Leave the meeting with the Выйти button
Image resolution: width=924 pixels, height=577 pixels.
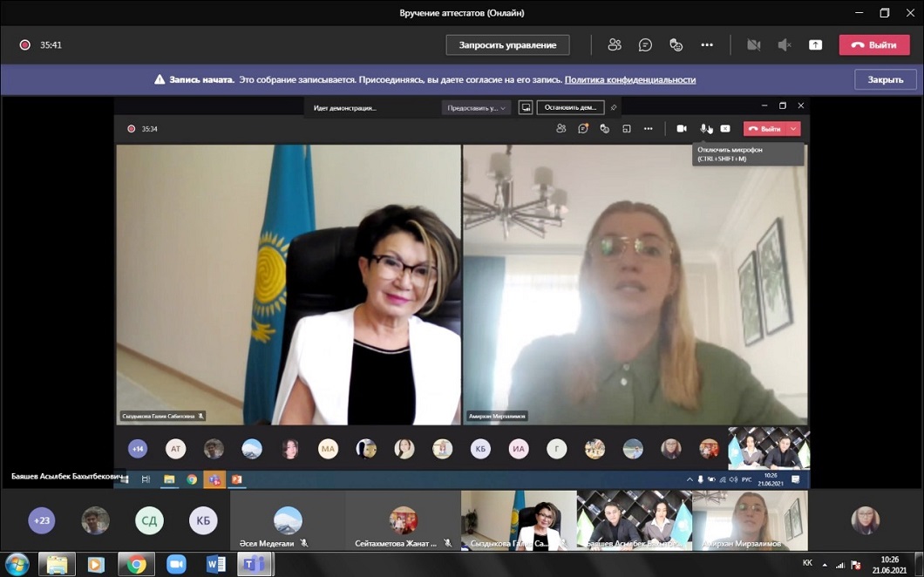pos(873,45)
